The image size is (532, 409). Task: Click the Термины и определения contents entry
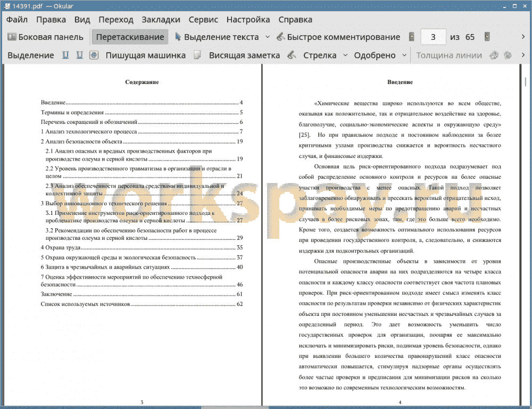pos(142,112)
